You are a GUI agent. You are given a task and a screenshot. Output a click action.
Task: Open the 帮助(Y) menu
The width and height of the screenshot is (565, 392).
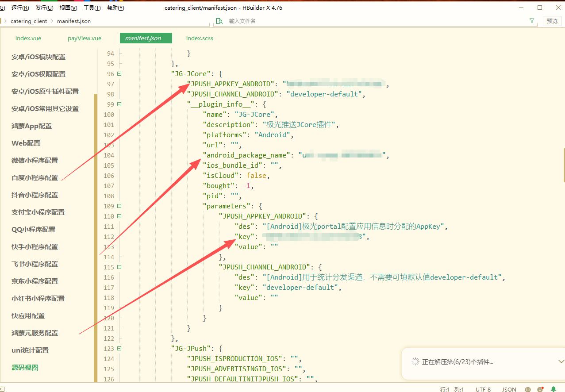(x=115, y=8)
